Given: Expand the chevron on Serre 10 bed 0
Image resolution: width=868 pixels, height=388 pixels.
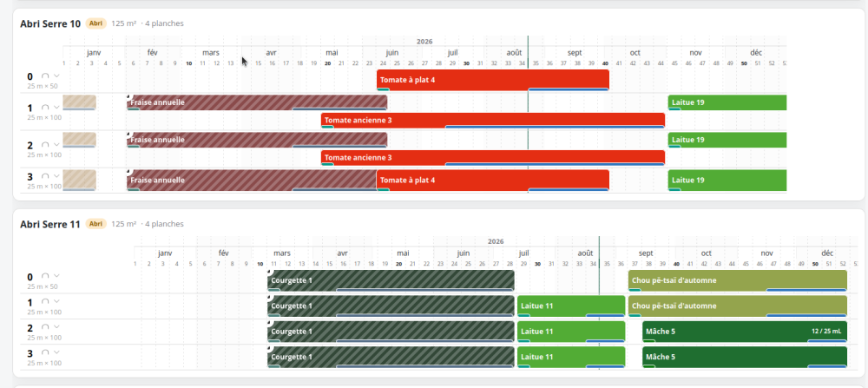Looking at the screenshot, I should (x=56, y=76).
